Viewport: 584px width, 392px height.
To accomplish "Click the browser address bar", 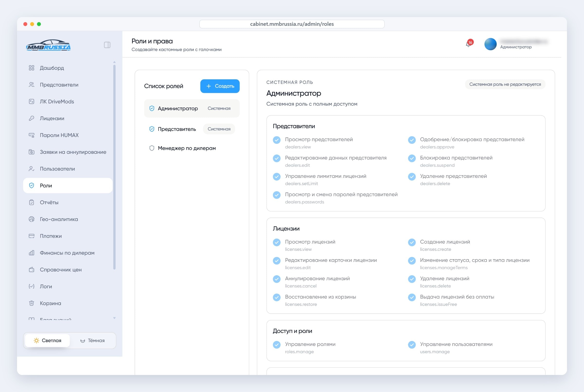I will 292,24.
